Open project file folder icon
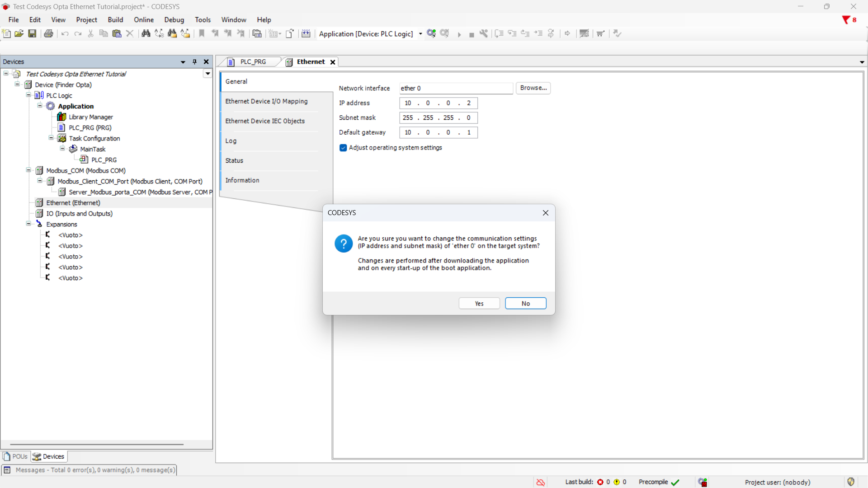This screenshot has width=868, height=488. [x=19, y=33]
